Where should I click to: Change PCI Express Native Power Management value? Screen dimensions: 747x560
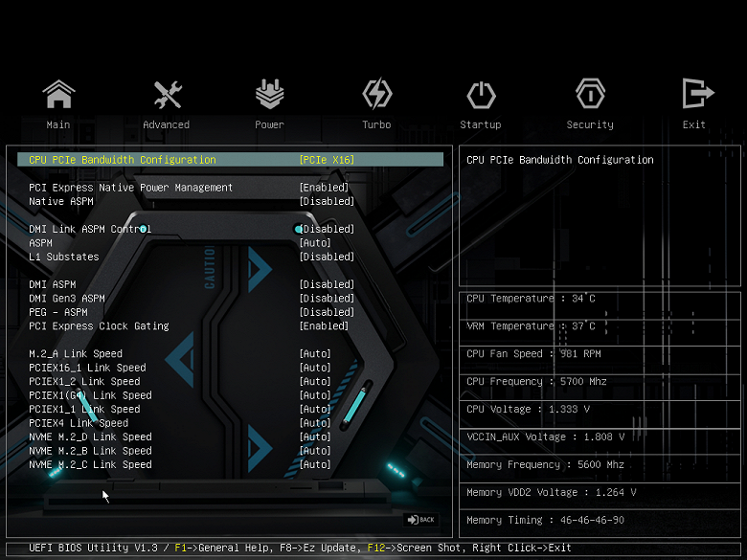coord(324,188)
